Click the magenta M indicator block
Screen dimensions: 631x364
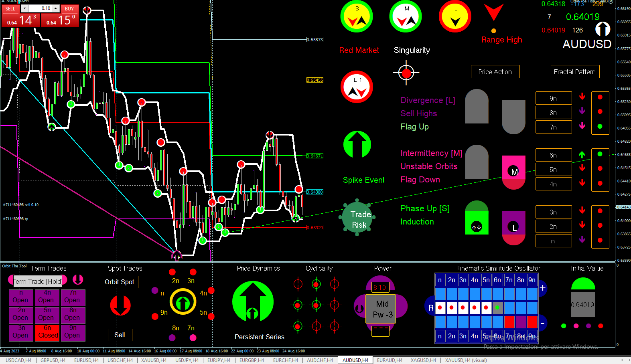click(514, 172)
